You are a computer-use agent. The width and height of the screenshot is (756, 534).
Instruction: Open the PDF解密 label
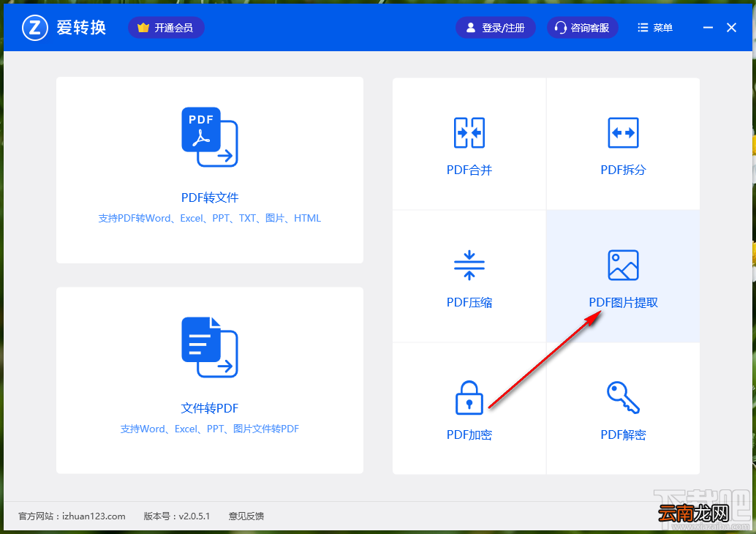(624, 435)
